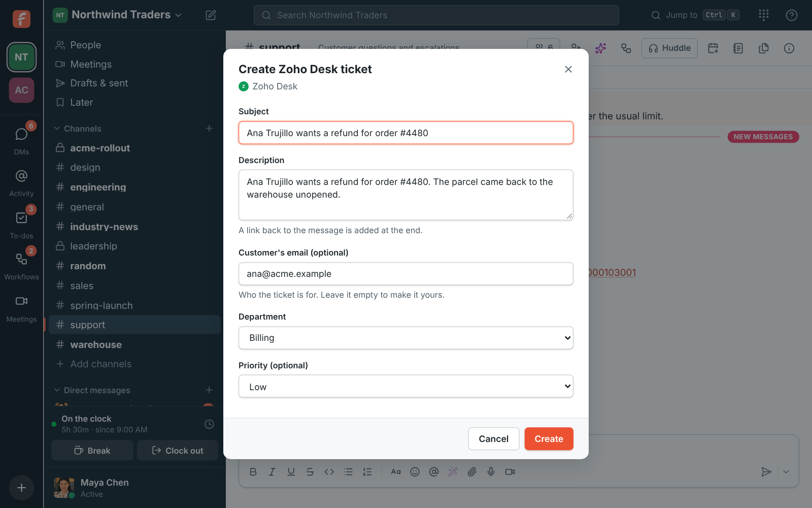Screen dimensions: 812x508
Task: Open send options chevron in composer
Action: [786, 472]
